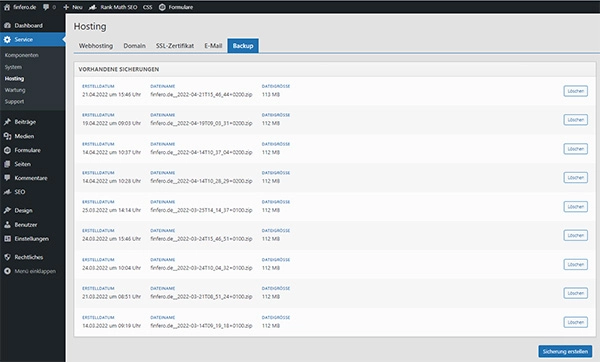This screenshot has width=600, height=362.
Task: Open the Medien icon in sidebar
Action: click(x=7, y=136)
